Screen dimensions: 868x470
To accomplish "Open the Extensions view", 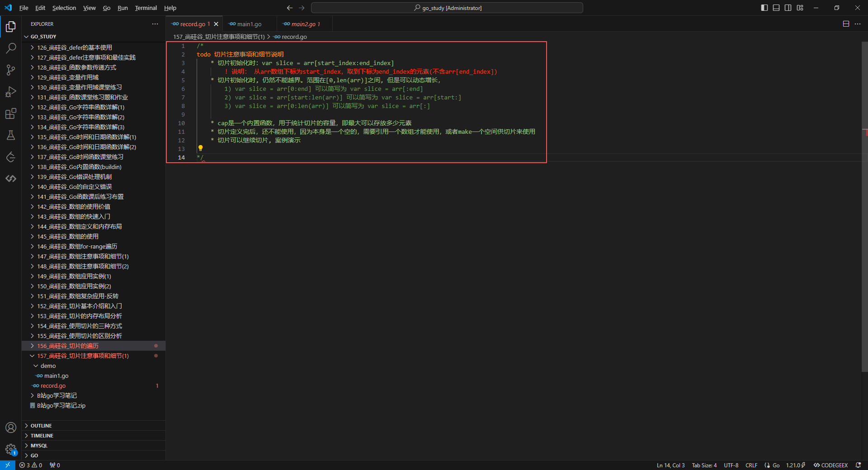I will pyautogui.click(x=11, y=113).
